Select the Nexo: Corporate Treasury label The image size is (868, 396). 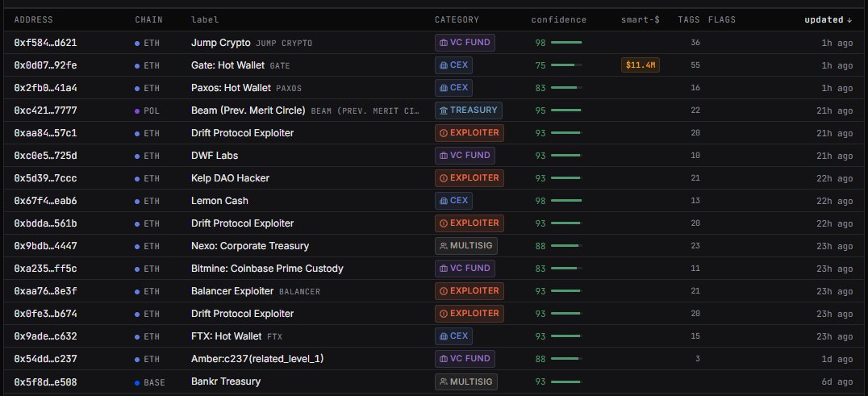(249, 246)
